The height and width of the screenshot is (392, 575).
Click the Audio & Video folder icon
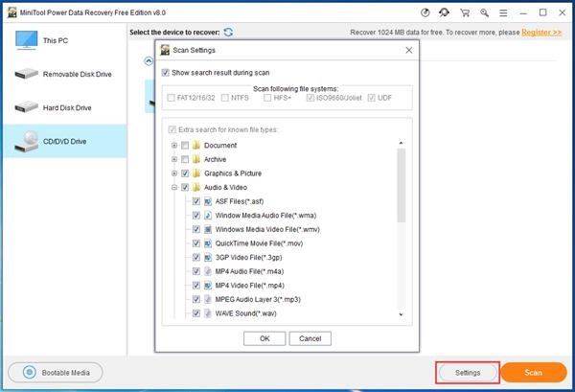point(196,187)
